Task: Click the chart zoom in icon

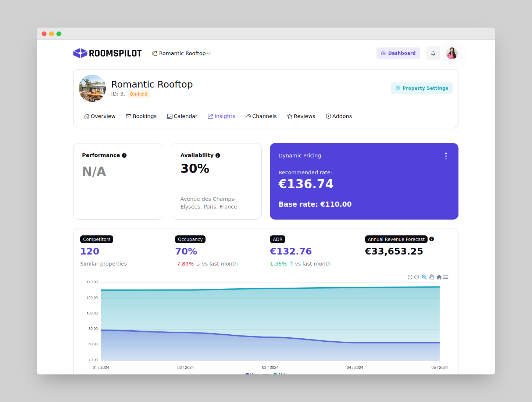Action: pyautogui.click(x=410, y=277)
